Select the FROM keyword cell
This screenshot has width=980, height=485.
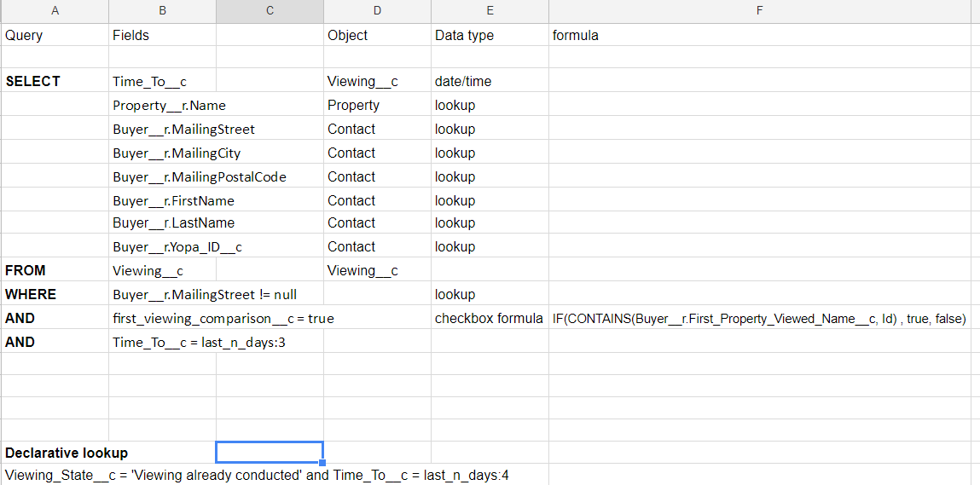[26, 270]
